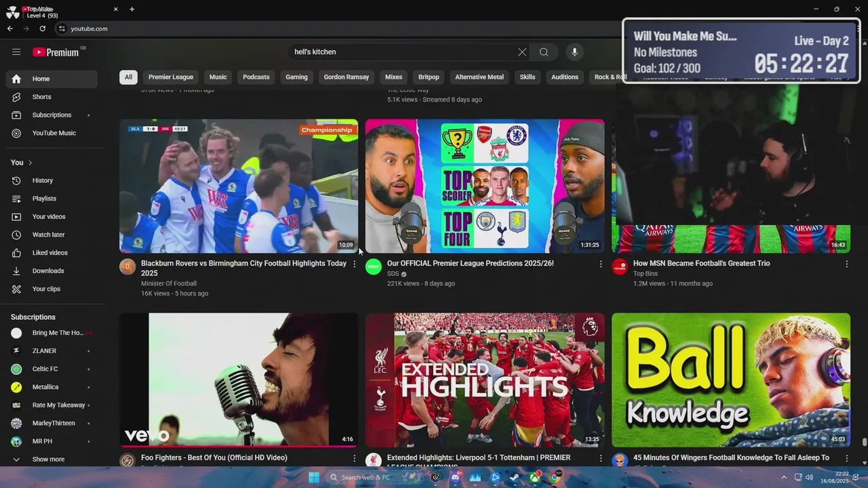
Task: Select the Premier League filter chip
Action: [x=171, y=77]
